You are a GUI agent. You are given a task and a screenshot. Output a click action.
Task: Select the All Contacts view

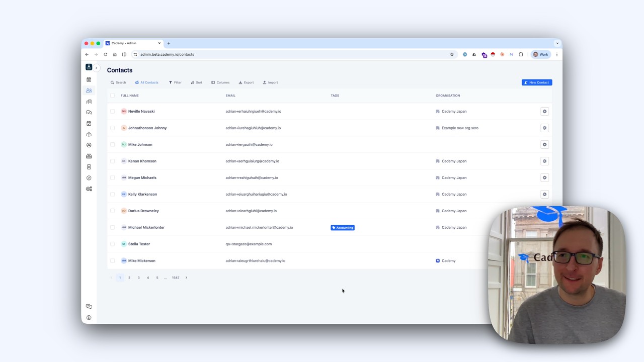147,82
